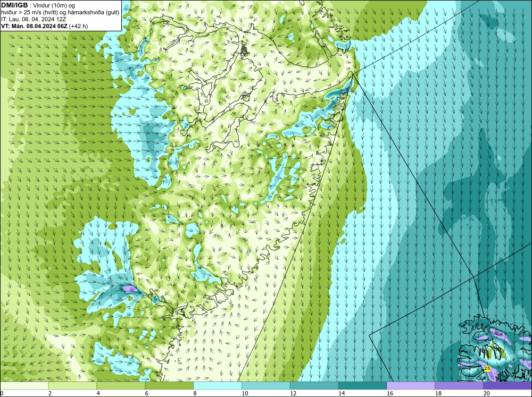The image size is (532, 397).
Task: Click the legend scale label '16'
Action: click(390, 393)
